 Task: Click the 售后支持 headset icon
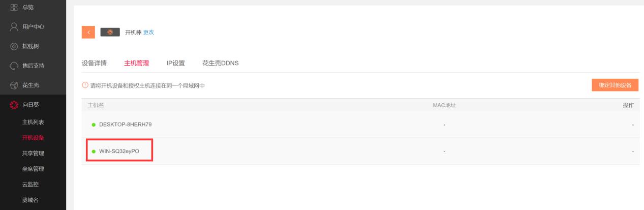13,66
